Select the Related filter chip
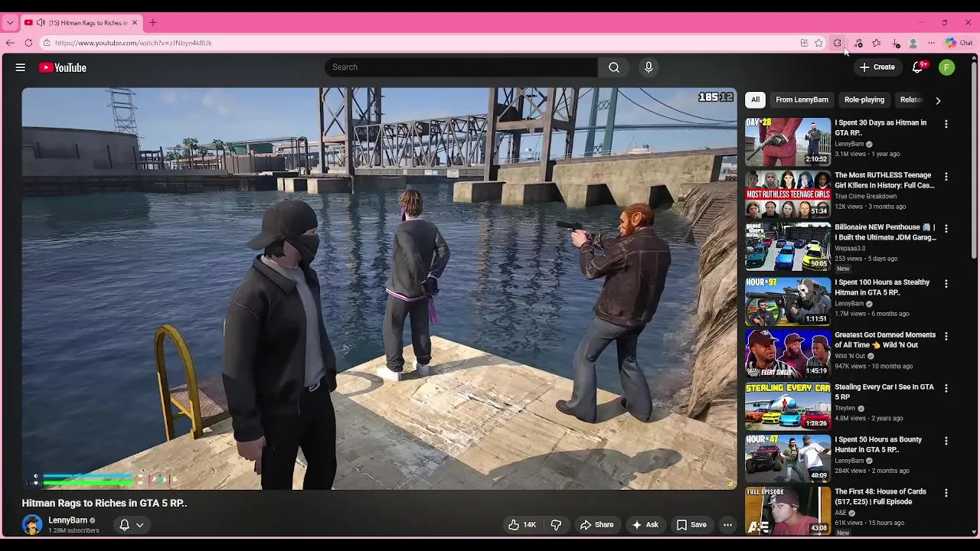This screenshot has height=551, width=980. tap(911, 99)
